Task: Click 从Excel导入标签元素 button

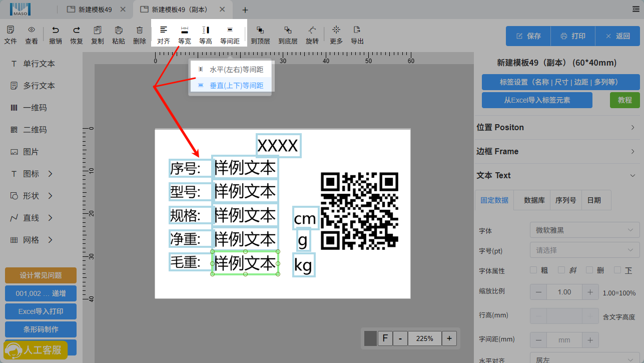Action: coord(537,100)
